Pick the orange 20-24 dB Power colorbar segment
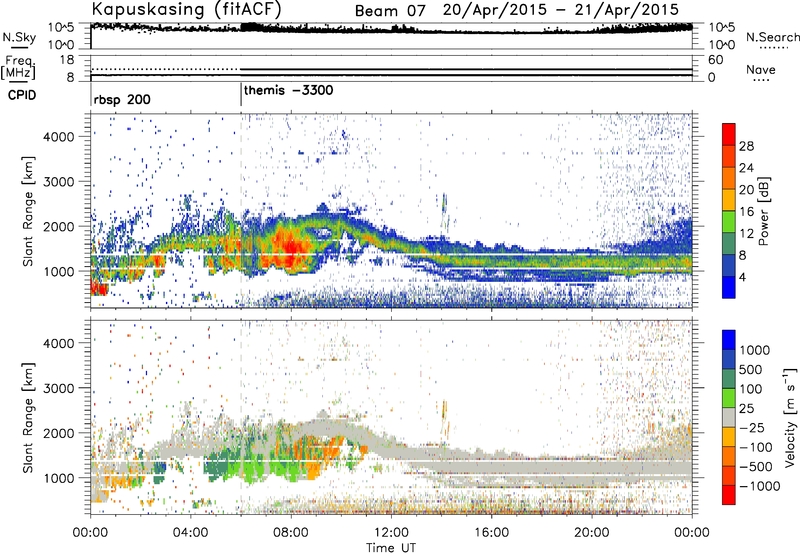800x554 pixels. pos(729,178)
